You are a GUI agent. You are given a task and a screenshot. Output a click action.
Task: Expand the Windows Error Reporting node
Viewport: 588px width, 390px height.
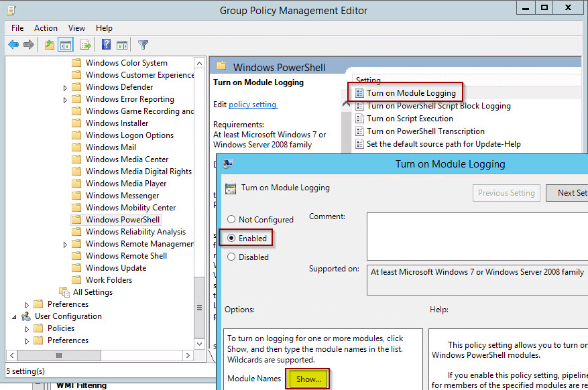(65, 100)
